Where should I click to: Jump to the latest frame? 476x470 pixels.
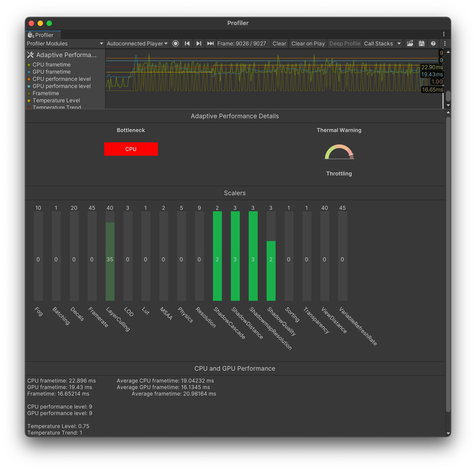210,43
